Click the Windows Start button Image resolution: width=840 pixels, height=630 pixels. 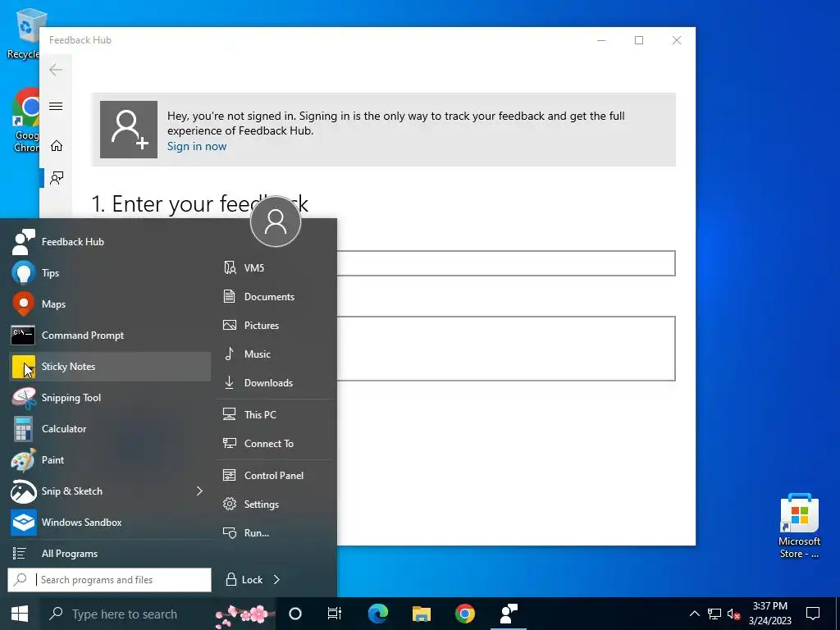point(20,614)
